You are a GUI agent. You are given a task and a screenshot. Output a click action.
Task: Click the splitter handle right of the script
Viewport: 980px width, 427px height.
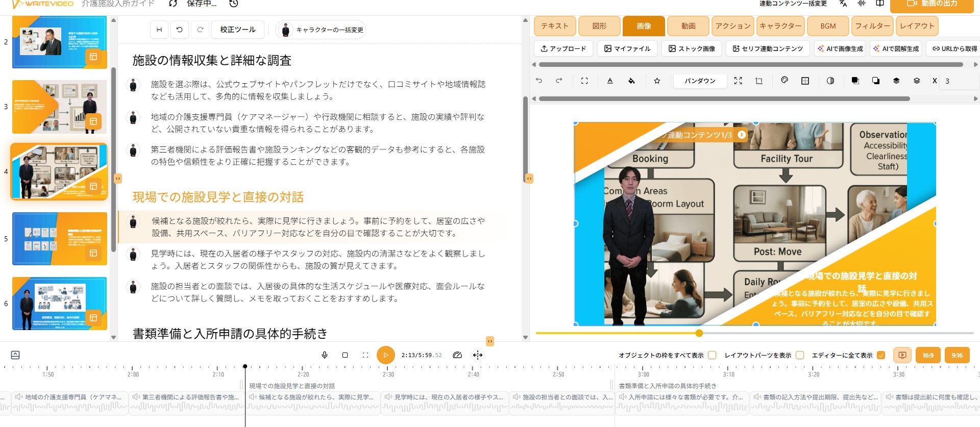point(529,179)
